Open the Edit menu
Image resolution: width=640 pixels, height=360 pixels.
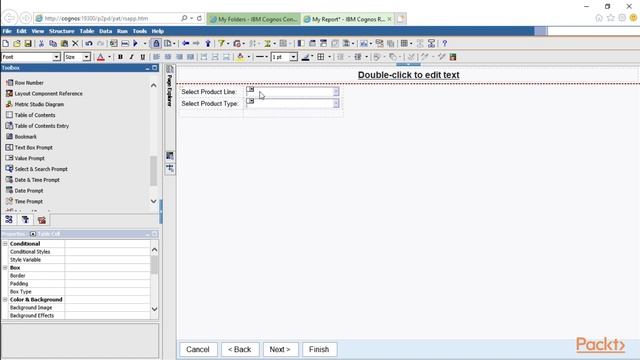click(x=21, y=31)
